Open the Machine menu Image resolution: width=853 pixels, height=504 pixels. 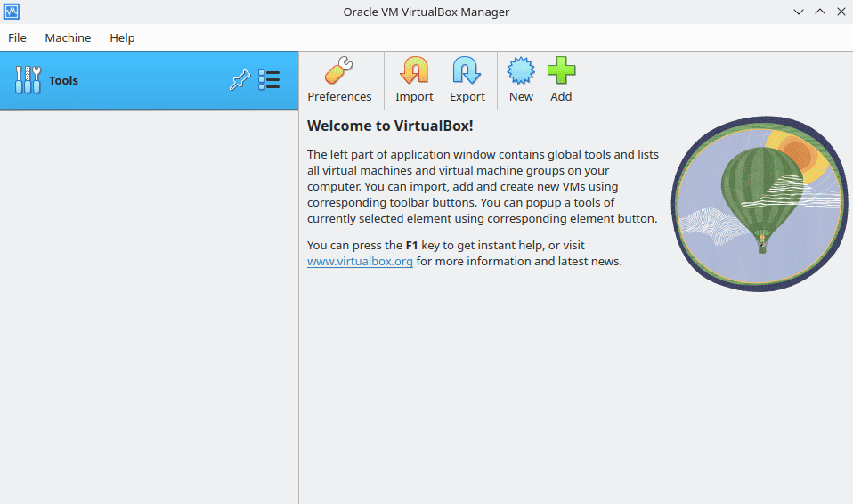click(68, 37)
